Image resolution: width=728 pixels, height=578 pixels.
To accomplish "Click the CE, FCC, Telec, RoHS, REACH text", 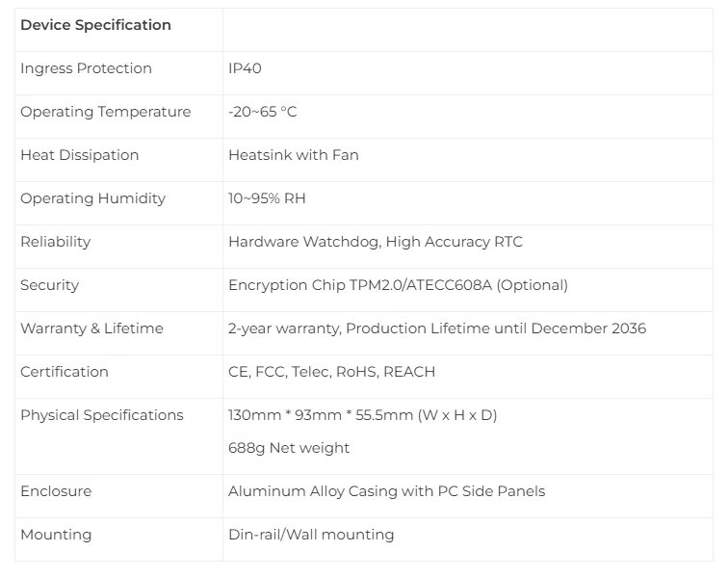I will click(331, 372).
